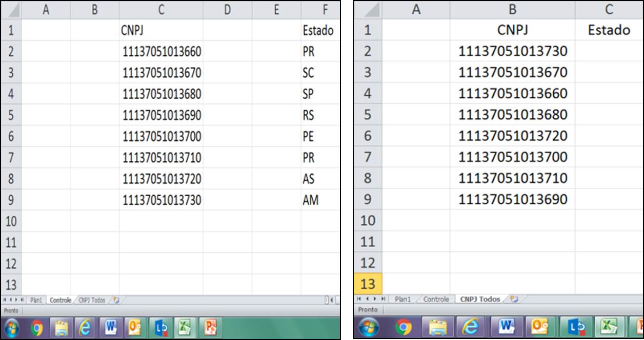Select Estado header cell in right window
Viewport: 644px width, 340px height.
coord(609,30)
